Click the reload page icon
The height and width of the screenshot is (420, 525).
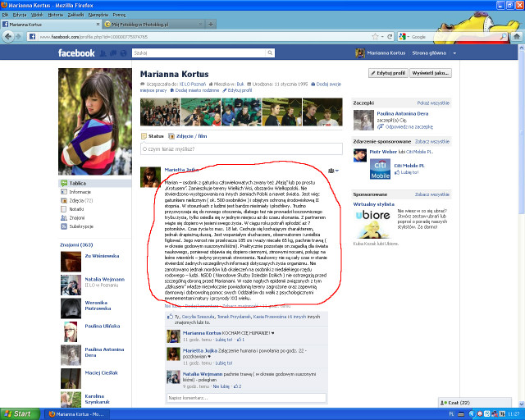click(390, 37)
